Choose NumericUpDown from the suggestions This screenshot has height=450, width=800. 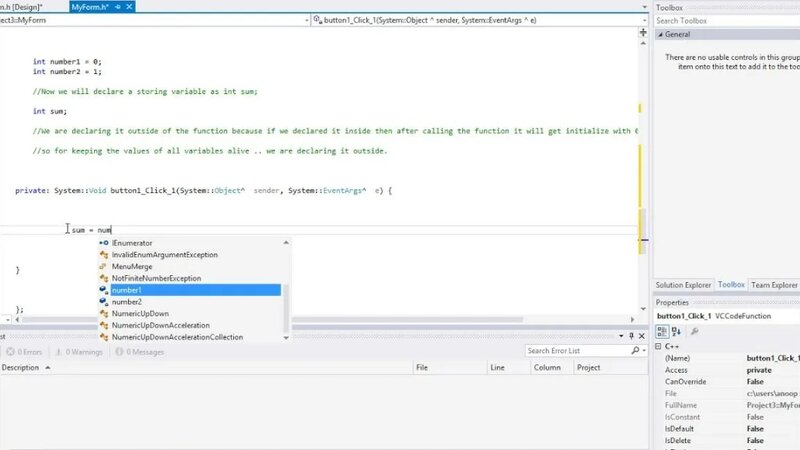point(140,313)
